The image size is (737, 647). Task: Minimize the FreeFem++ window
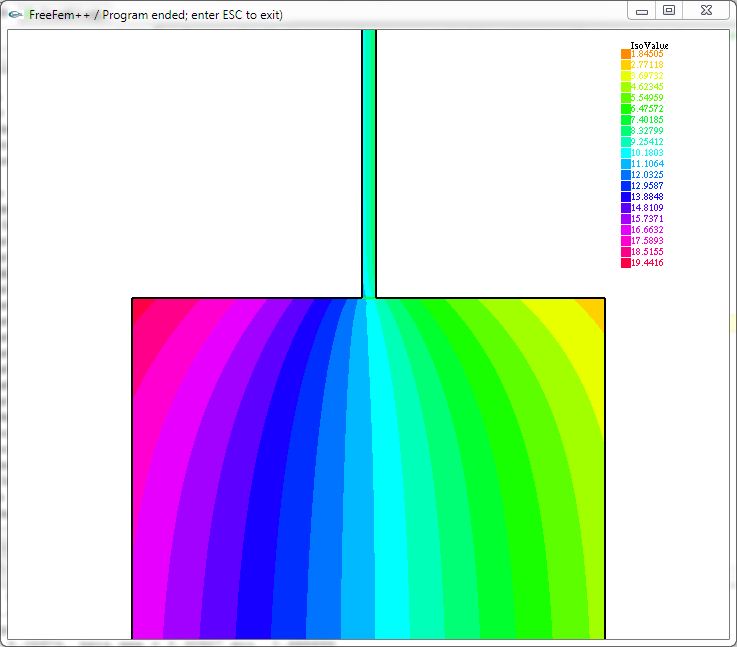point(642,11)
